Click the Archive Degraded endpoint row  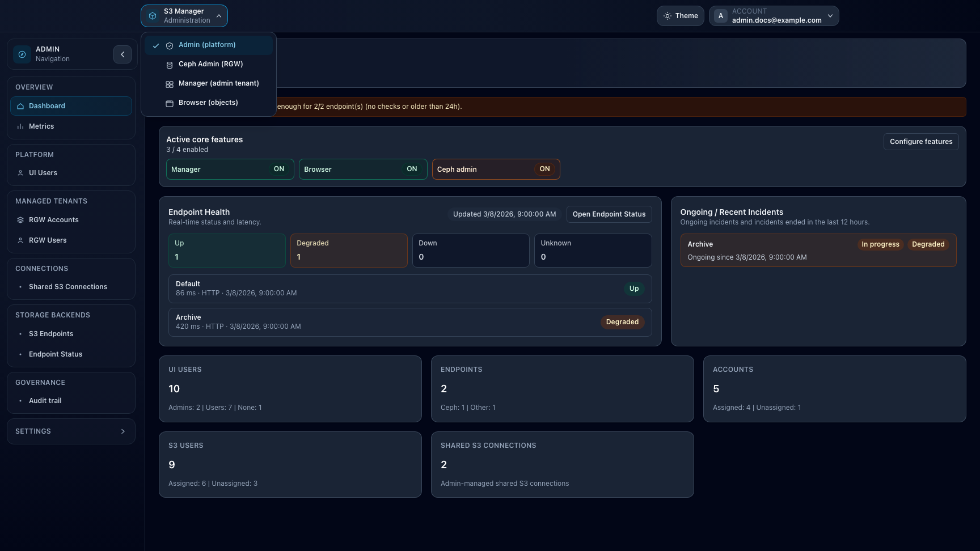pyautogui.click(x=410, y=321)
